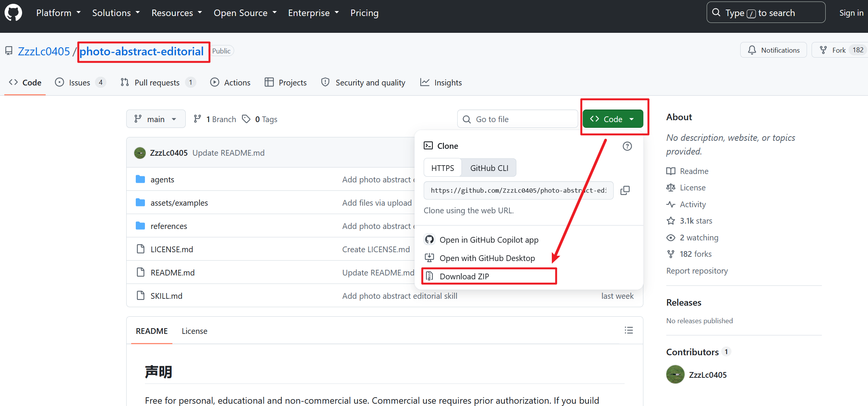Open the Insights tab
Screen dimensions: 868x406
point(441,82)
